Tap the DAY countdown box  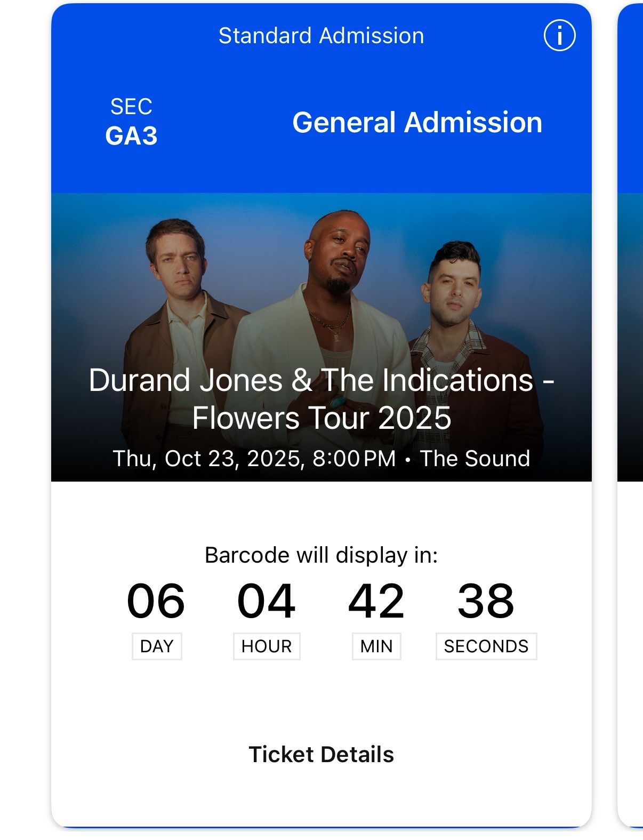tap(156, 647)
